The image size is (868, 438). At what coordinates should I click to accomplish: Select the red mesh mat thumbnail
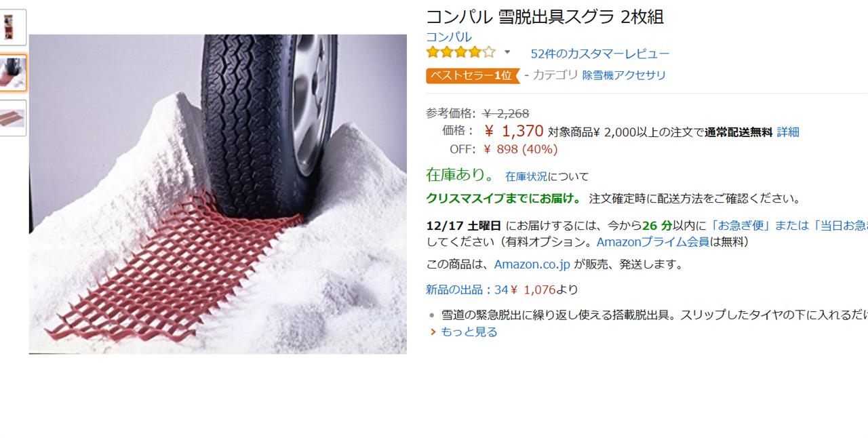(13, 118)
